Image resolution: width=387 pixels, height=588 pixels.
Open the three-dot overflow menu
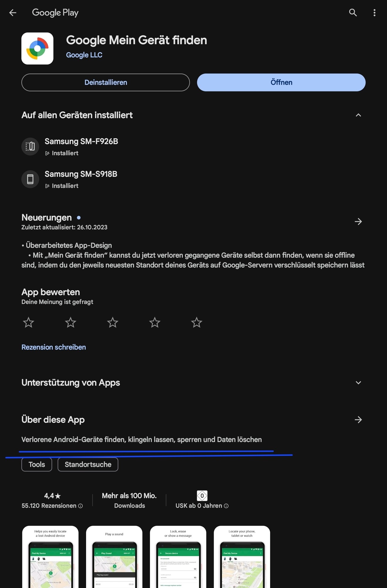tap(374, 13)
